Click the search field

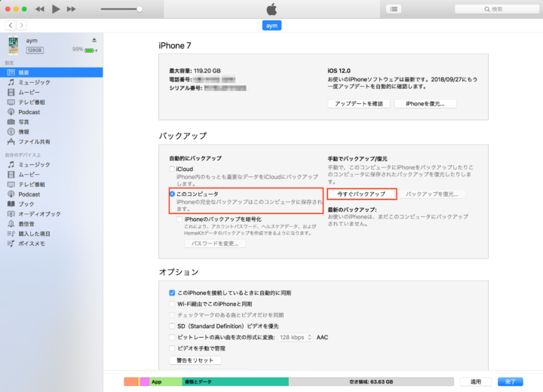click(x=497, y=9)
